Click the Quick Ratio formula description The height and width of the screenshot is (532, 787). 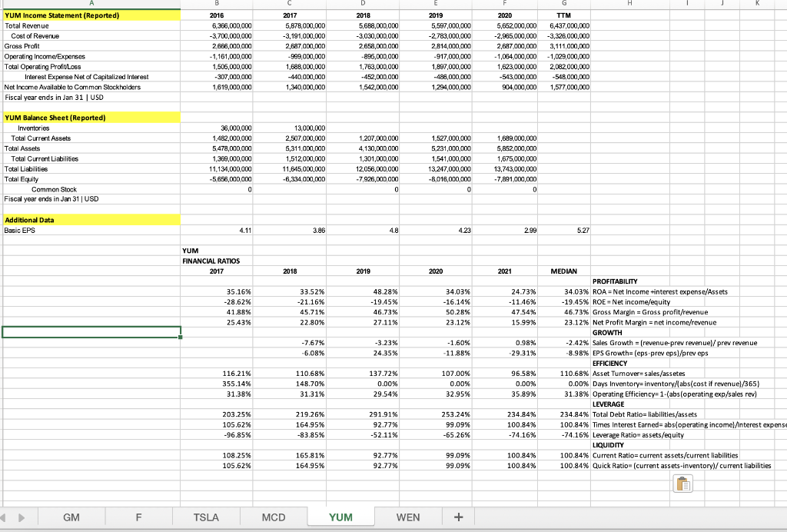(x=682, y=466)
